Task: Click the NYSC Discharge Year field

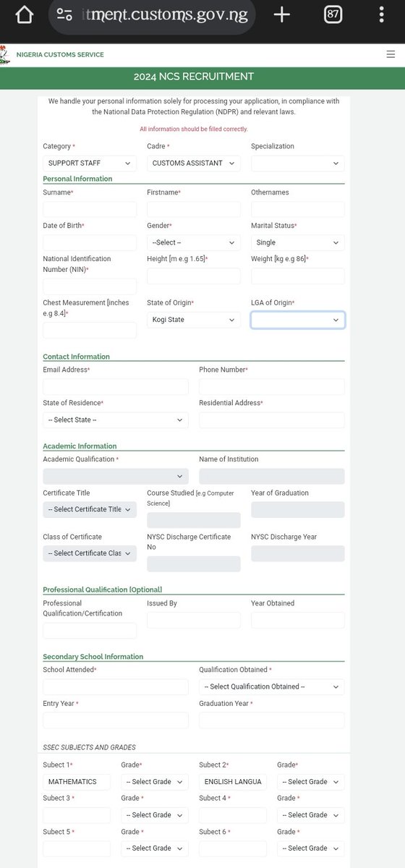Action: click(x=298, y=553)
